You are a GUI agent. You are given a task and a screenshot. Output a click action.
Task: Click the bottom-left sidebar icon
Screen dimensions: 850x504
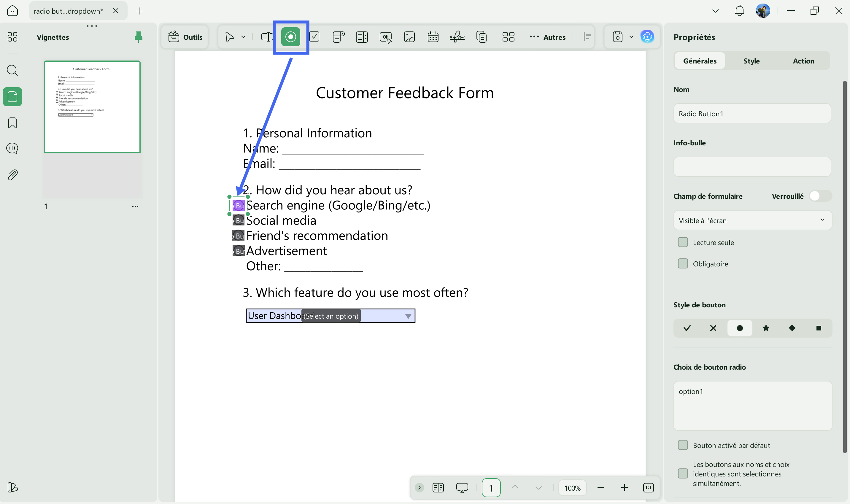pyautogui.click(x=12, y=487)
